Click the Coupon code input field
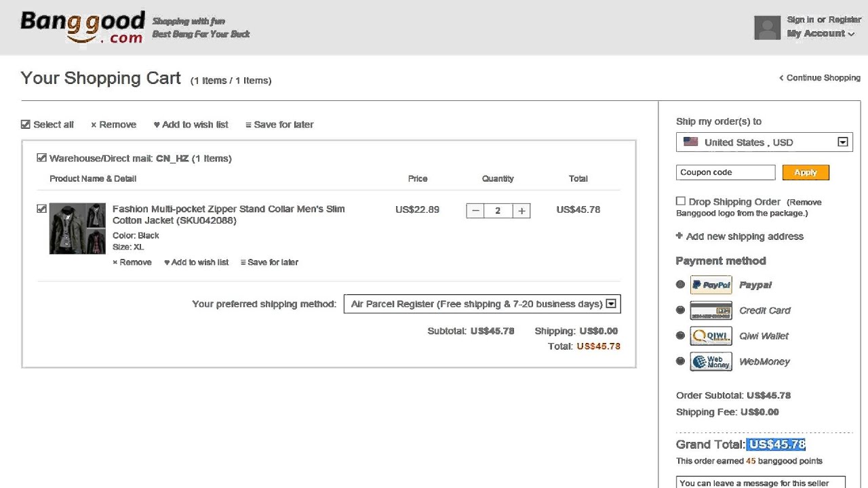868x488 pixels. point(726,173)
